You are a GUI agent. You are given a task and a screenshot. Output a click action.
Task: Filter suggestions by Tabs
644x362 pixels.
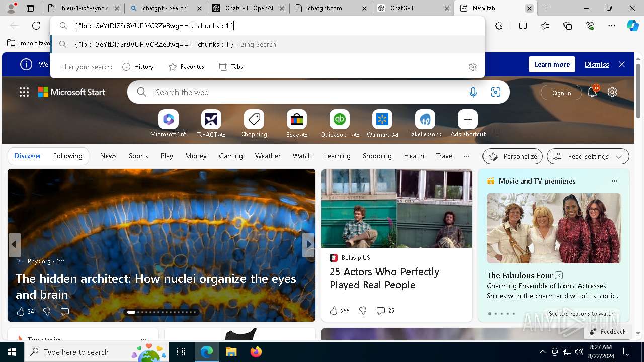tap(231, 67)
